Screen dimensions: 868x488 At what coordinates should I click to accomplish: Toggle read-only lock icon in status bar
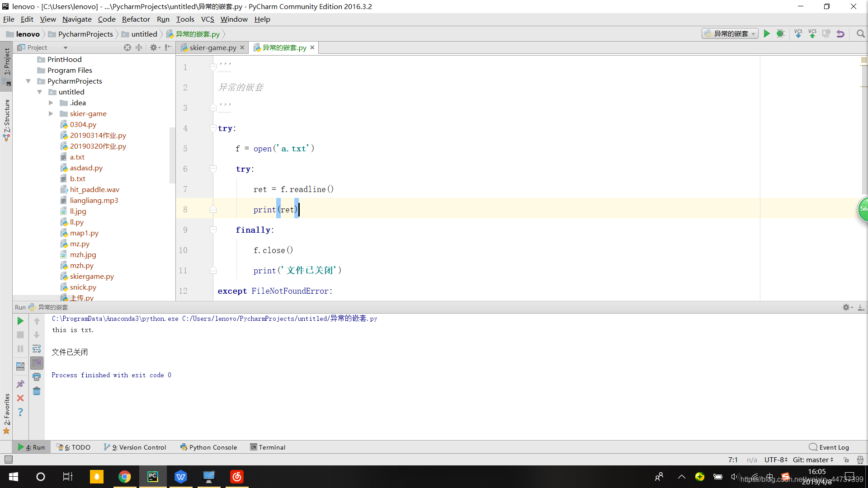click(846, 460)
